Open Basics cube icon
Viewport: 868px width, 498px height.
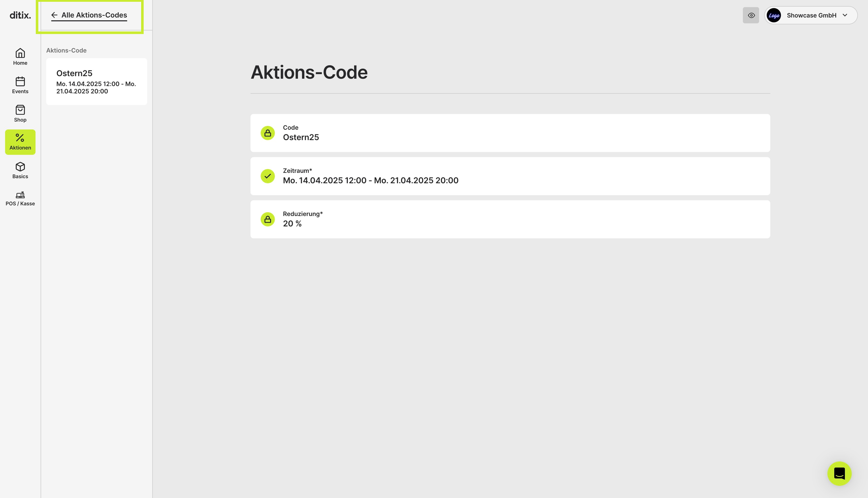point(20,167)
